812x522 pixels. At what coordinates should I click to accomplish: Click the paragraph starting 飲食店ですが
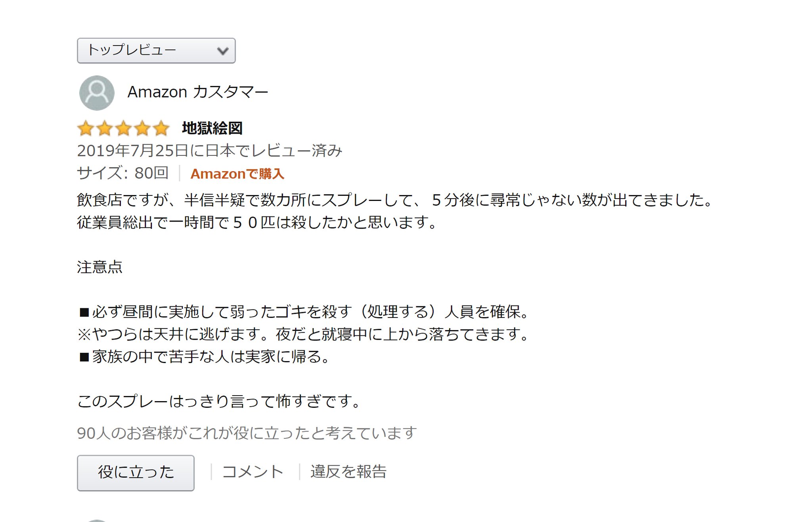(395, 211)
